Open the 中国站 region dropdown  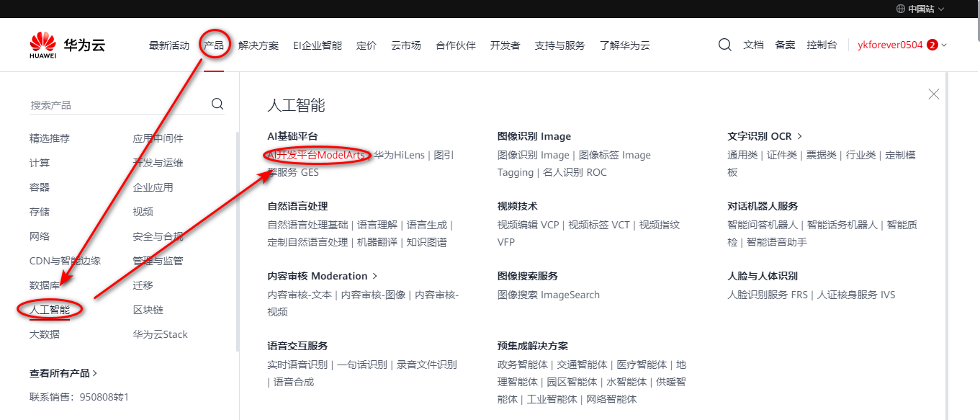tap(920, 9)
